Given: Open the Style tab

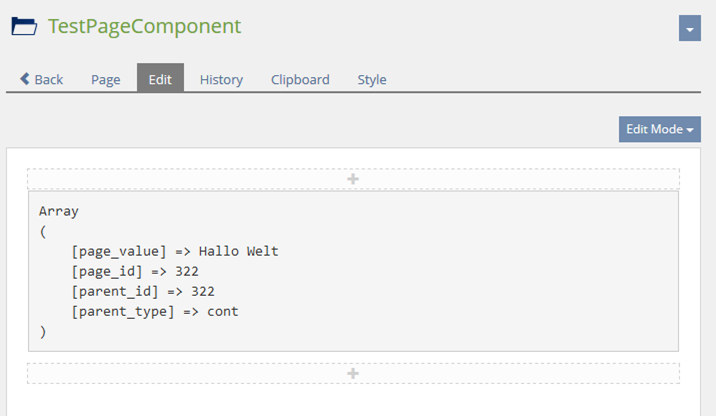Looking at the screenshot, I should [x=372, y=80].
